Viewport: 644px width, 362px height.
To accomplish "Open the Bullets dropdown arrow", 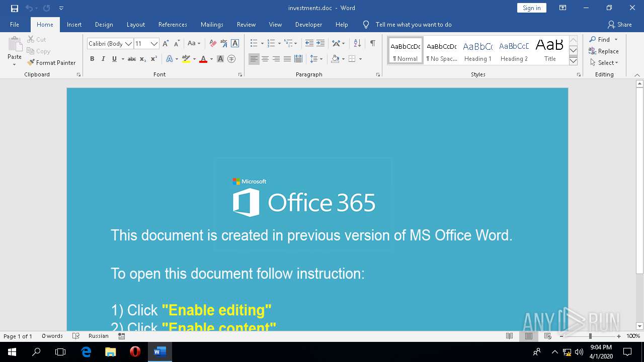I will pos(262,44).
